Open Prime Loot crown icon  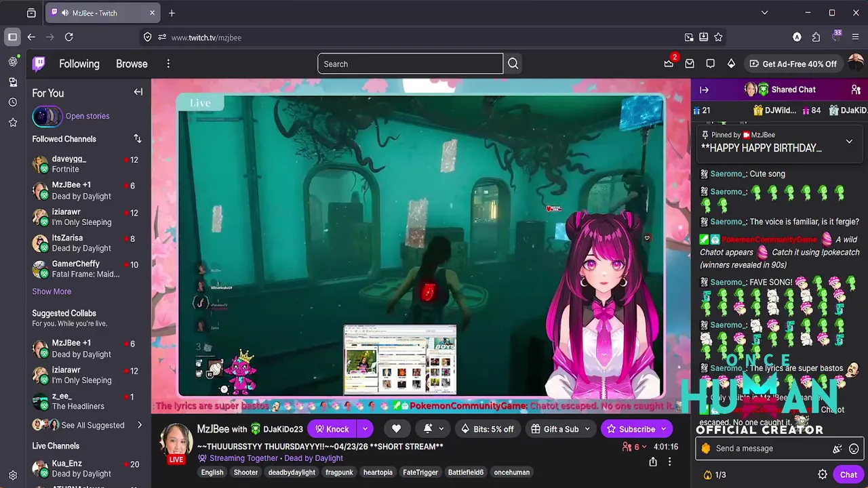click(x=669, y=64)
